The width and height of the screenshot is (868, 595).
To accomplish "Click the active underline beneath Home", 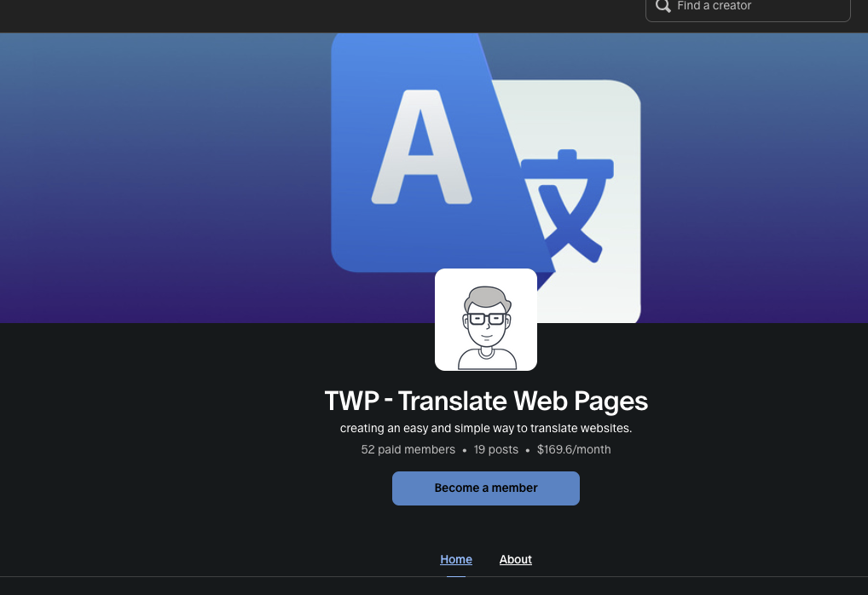I will tap(456, 576).
